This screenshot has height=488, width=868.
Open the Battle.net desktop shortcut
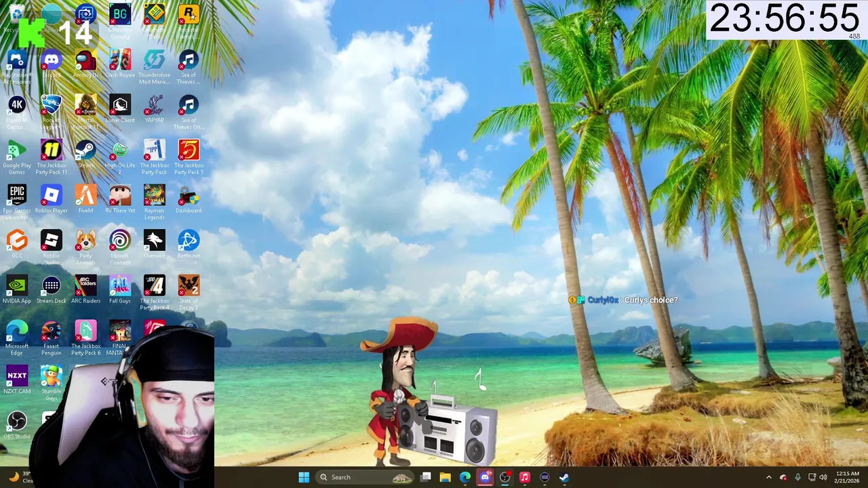(x=189, y=244)
